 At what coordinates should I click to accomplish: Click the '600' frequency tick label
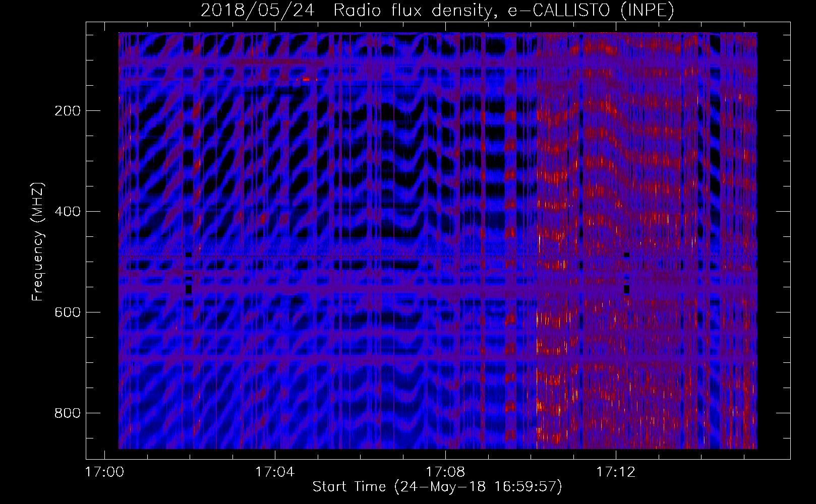tap(68, 312)
